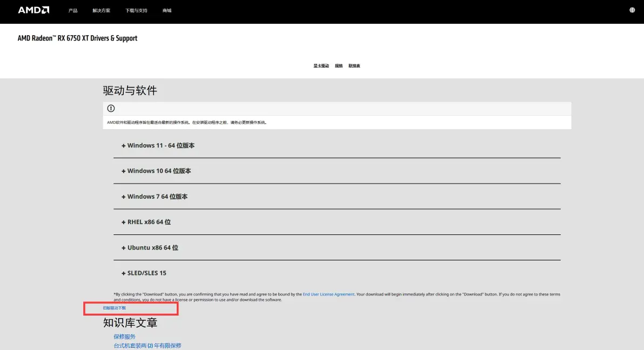Viewport: 644px width, 350px height.
Task: Expand the RHEL x86 64 位 section
Action: (x=337, y=222)
